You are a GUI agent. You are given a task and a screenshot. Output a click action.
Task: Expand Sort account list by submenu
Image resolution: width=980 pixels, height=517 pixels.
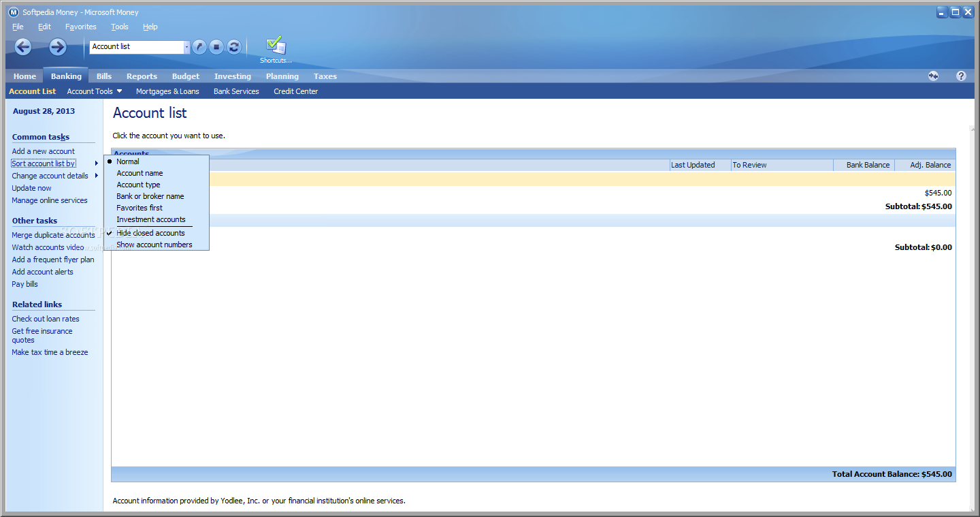pyautogui.click(x=54, y=163)
